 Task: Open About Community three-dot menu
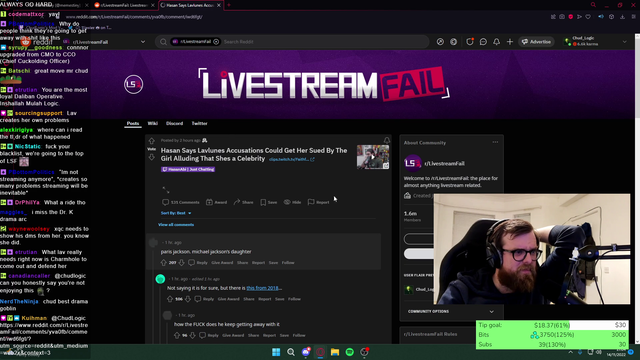pyautogui.click(x=495, y=142)
